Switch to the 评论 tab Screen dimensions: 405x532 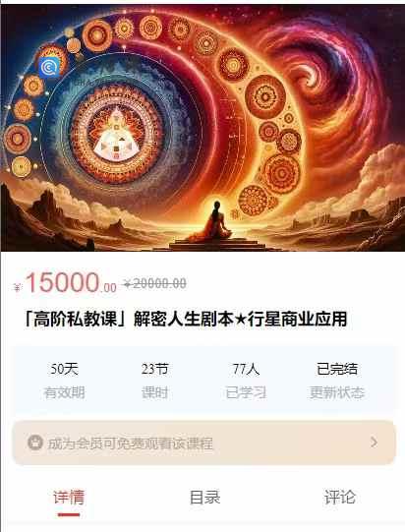click(x=339, y=498)
